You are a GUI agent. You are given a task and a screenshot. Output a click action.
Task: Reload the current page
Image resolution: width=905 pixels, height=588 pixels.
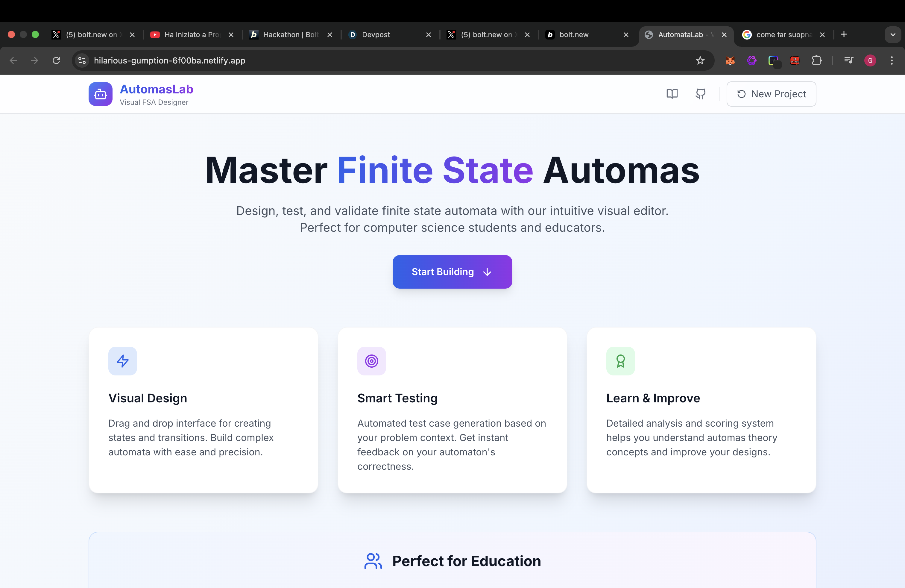pyautogui.click(x=56, y=60)
